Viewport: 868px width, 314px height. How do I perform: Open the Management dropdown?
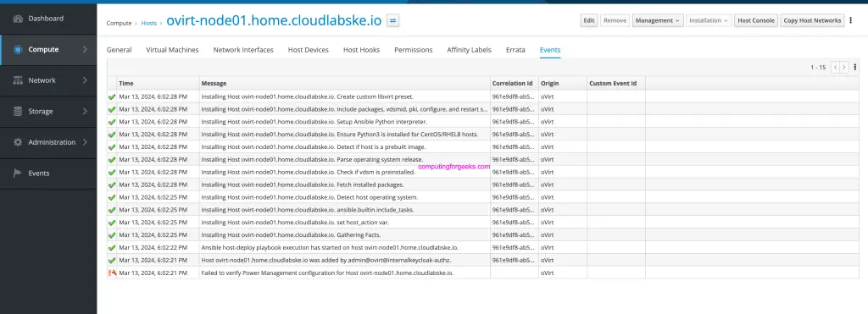[x=658, y=20]
